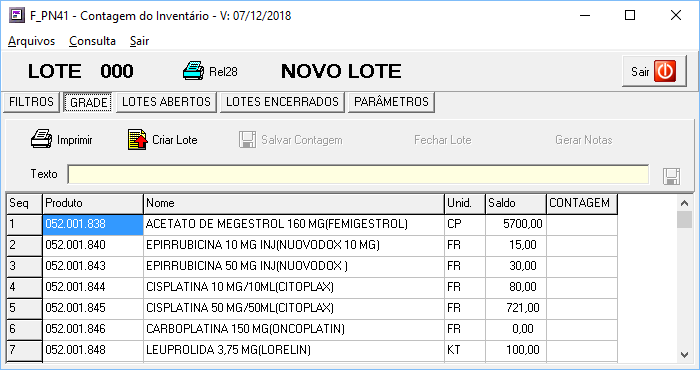The height and width of the screenshot is (370, 700).
Task: Switch to the LOTES ABERTOS tab
Action: click(166, 102)
